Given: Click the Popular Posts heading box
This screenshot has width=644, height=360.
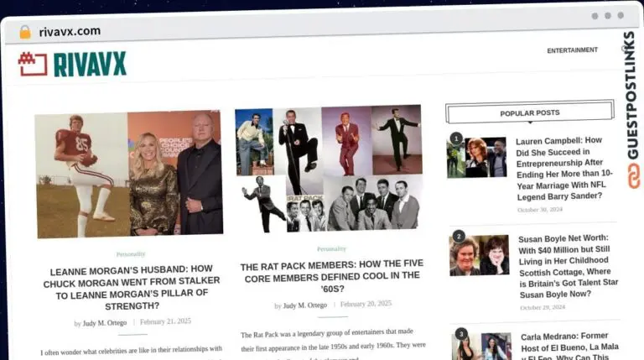Looking at the screenshot, I should (x=530, y=112).
